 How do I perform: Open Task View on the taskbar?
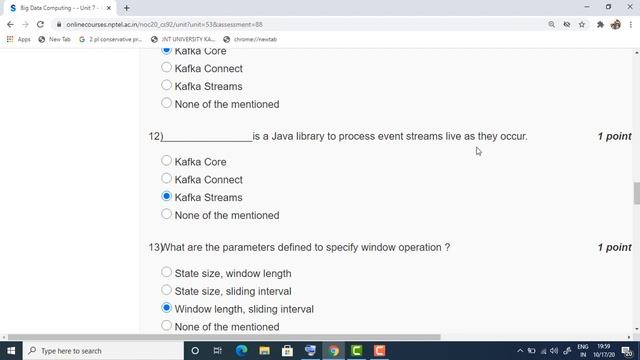[218, 351]
